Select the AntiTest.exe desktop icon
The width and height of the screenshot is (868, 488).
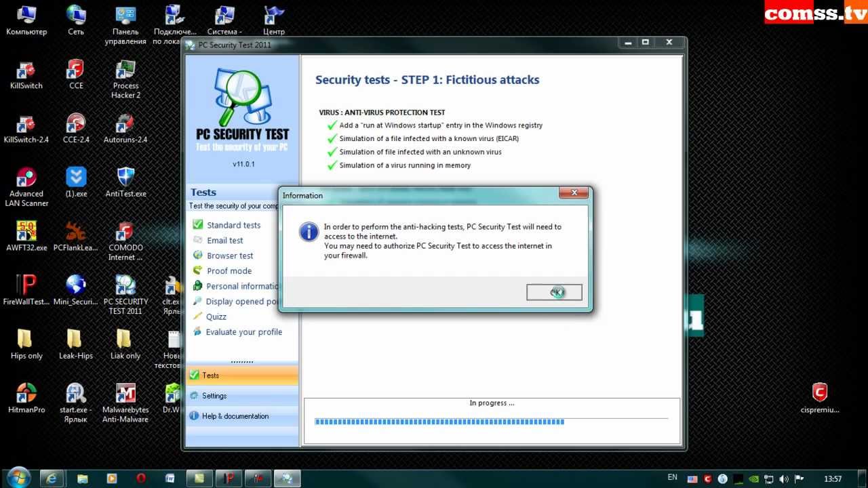point(125,182)
